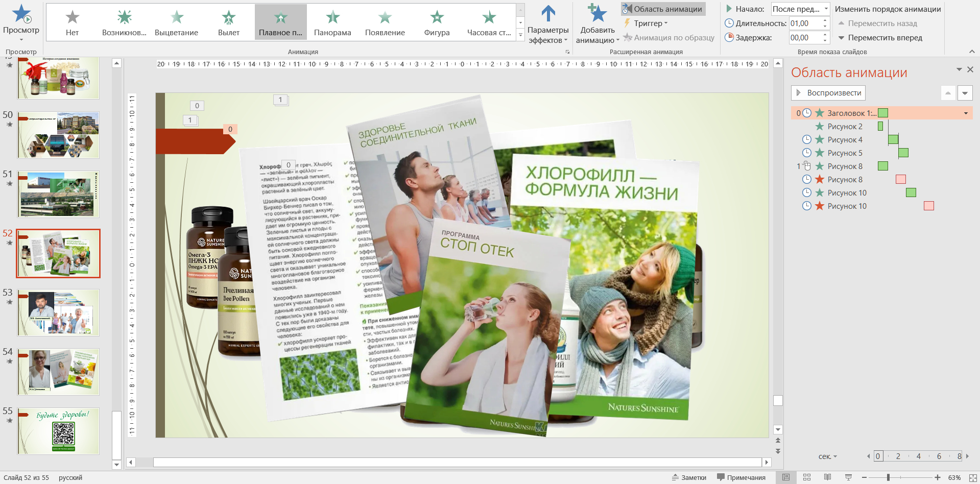Open reading view from status bar
This screenshot has width=980, height=484.
point(827,477)
